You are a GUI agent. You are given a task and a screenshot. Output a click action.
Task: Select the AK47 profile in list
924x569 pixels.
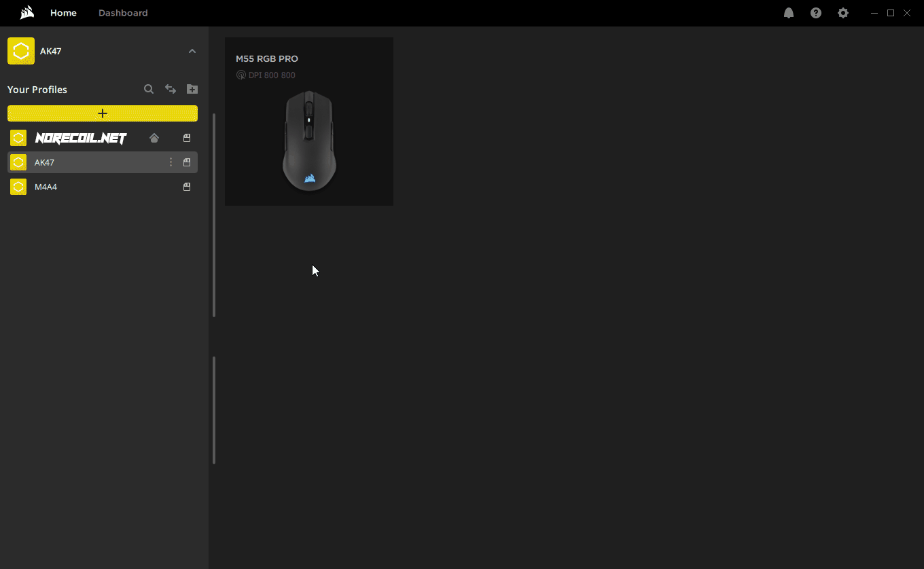(x=103, y=162)
